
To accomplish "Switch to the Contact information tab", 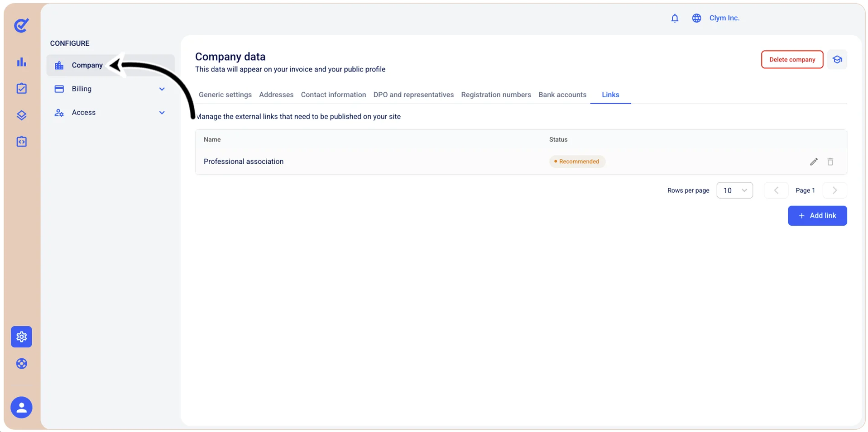I will (x=333, y=95).
